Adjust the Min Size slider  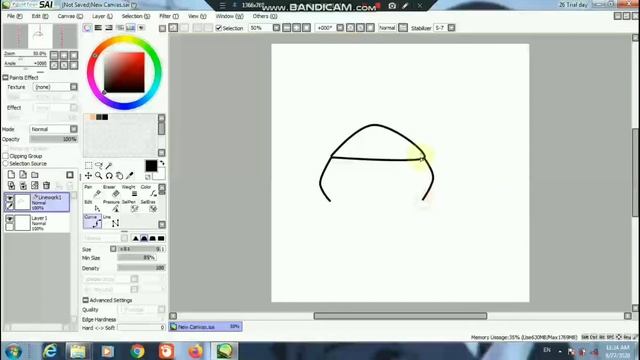[136, 258]
